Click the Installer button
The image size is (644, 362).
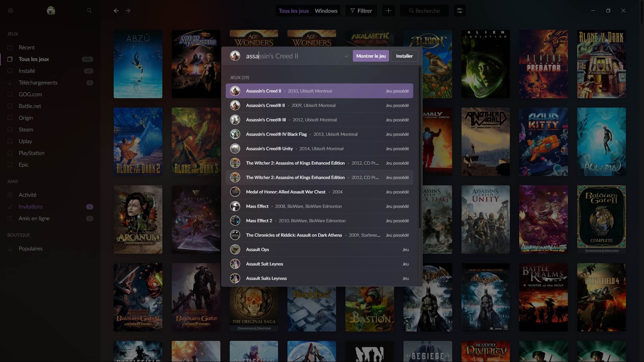404,56
